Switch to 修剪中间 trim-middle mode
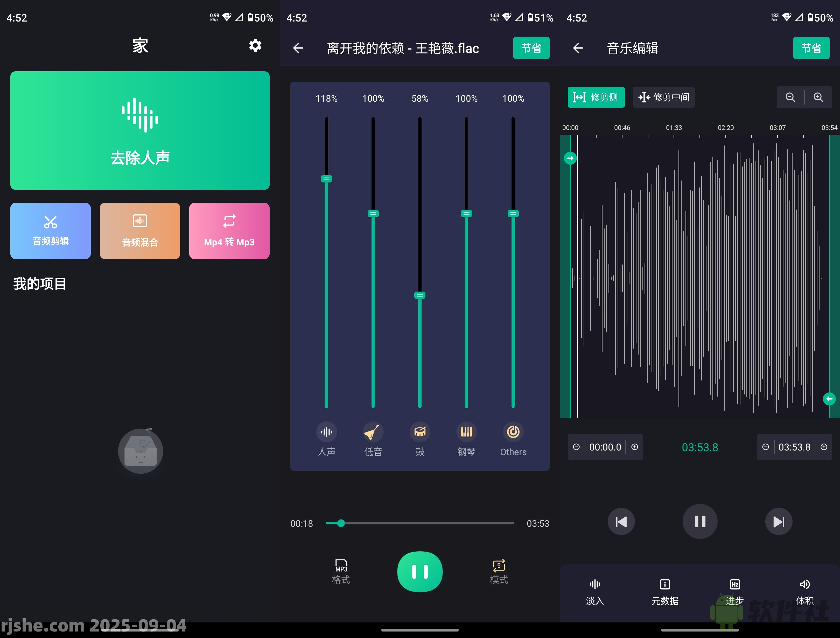The width and height of the screenshot is (840, 638). pos(663,97)
